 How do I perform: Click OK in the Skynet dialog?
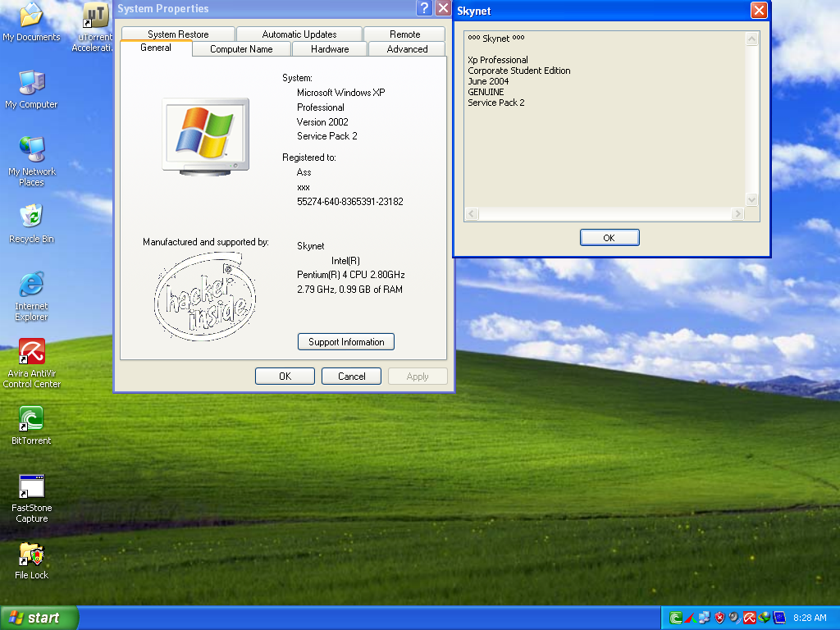[609, 237]
